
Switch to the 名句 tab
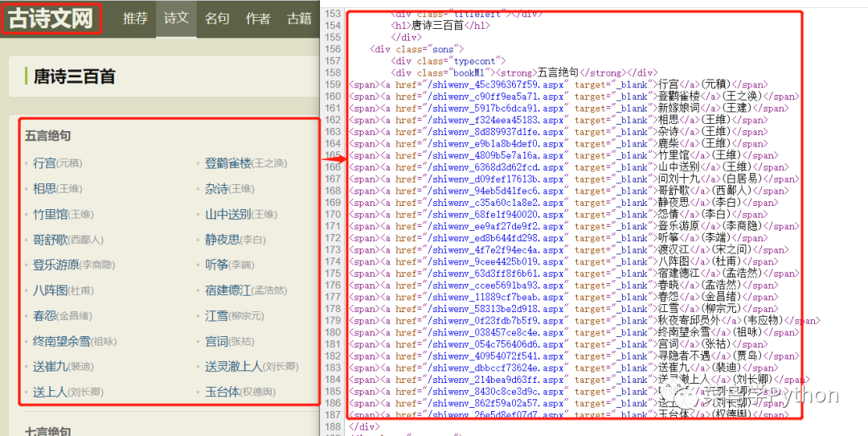tap(217, 19)
